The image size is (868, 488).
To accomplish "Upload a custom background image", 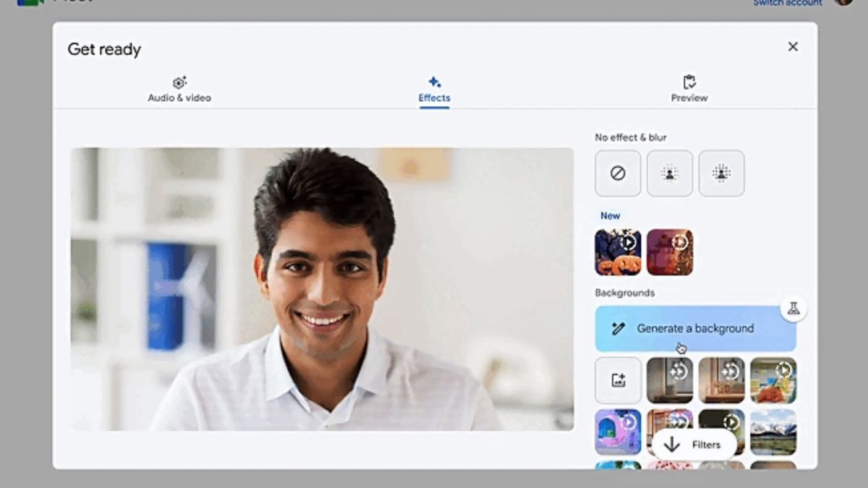I will pos(618,380).
